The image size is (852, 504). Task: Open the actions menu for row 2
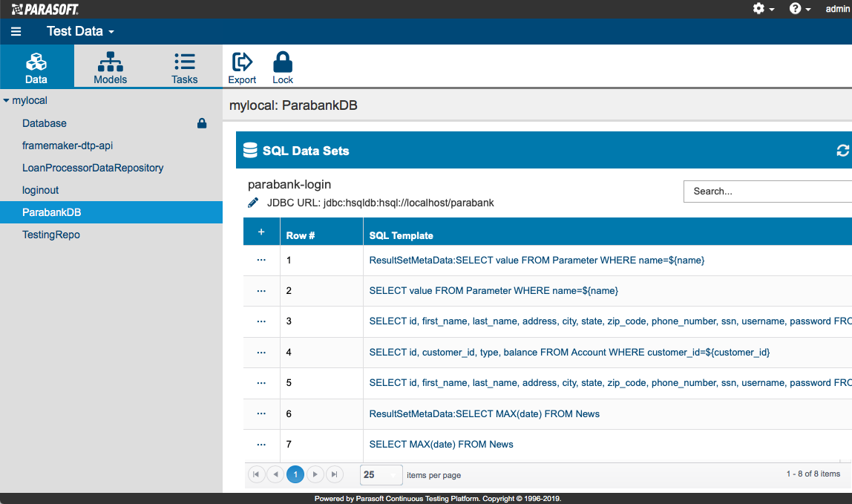tap(261, 291)
